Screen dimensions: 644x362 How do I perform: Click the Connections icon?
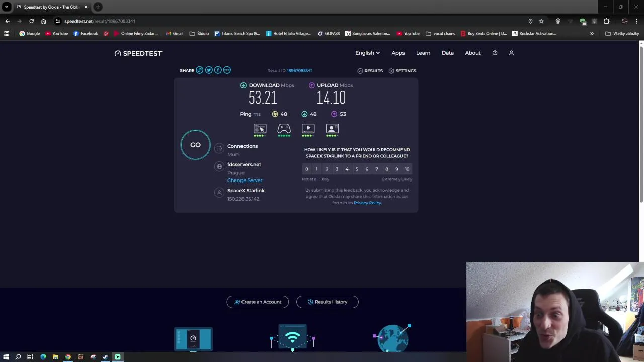coord(219,148)
